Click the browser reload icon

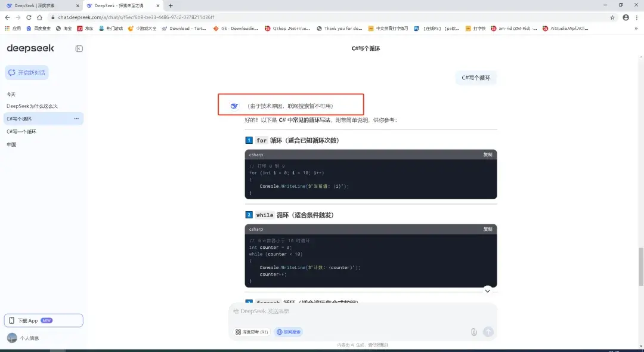[29, 17]
